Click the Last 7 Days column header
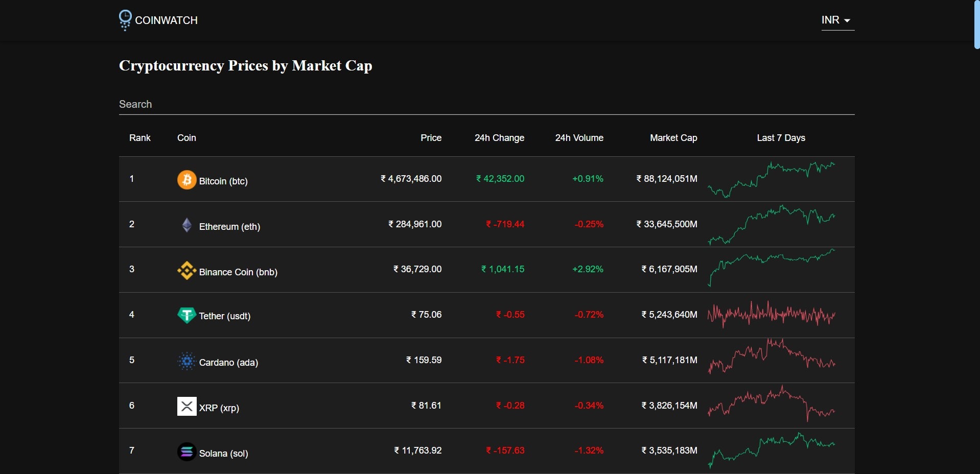 click(x=781, y=138)
